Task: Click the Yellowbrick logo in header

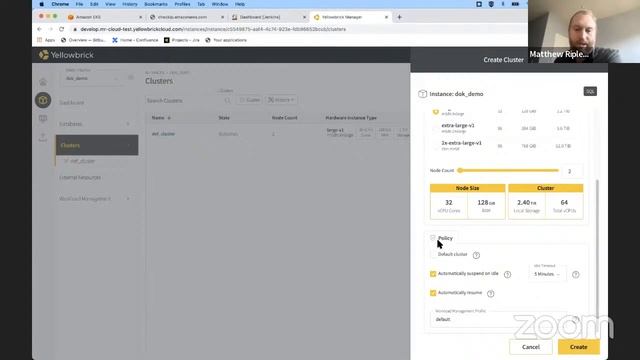Action: coord(66,55)
